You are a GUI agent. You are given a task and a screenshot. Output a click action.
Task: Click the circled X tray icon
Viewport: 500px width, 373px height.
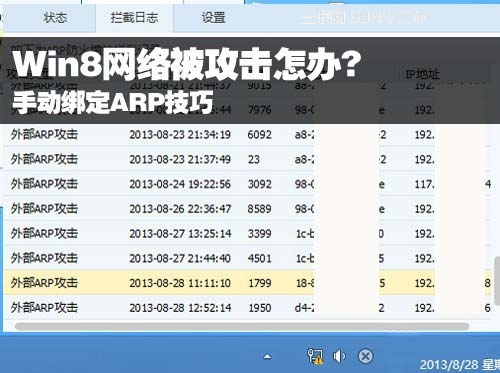pos(365,356)
